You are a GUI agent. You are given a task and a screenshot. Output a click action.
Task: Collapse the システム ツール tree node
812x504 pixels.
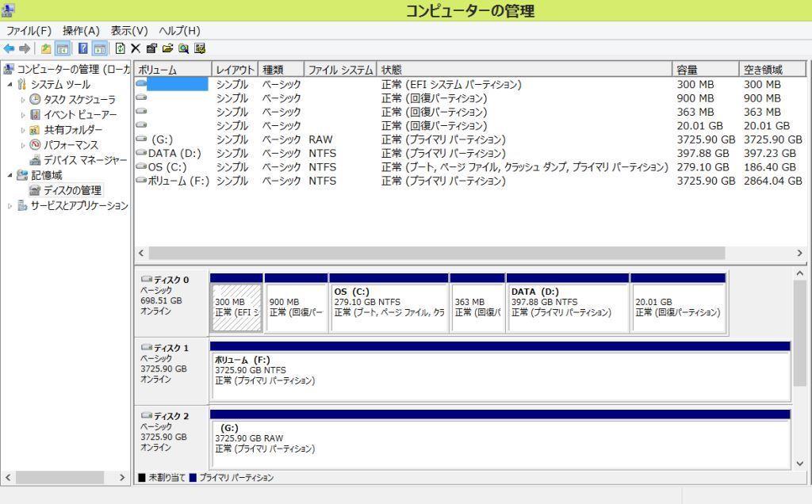(10, 85)
